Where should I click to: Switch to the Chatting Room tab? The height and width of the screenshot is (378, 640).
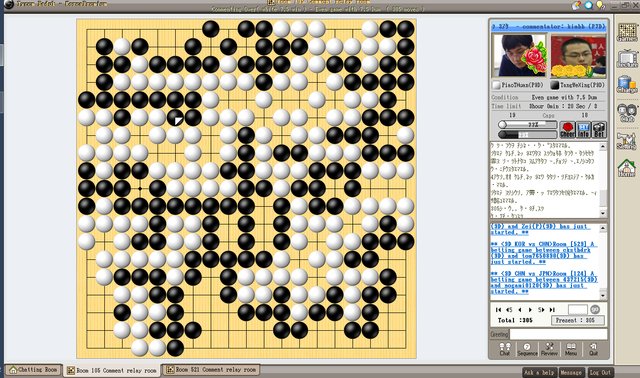[33, 370]
